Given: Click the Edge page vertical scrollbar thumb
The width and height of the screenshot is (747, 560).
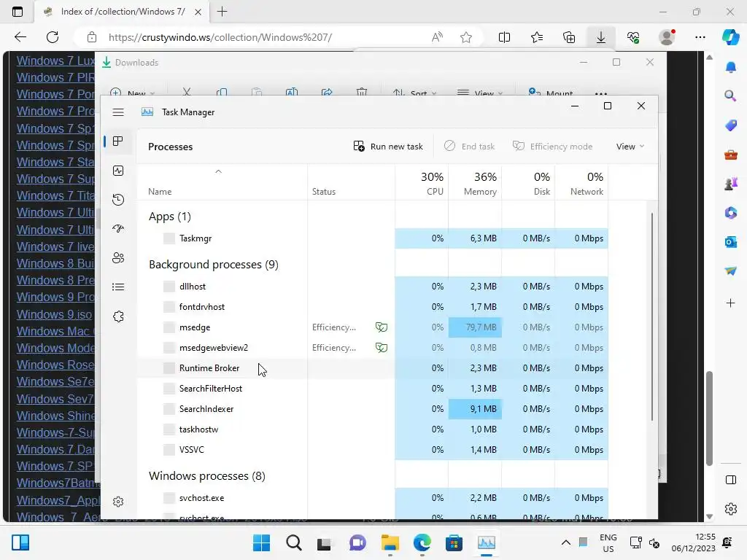Looking at the screenshot, I should [709, 418].
